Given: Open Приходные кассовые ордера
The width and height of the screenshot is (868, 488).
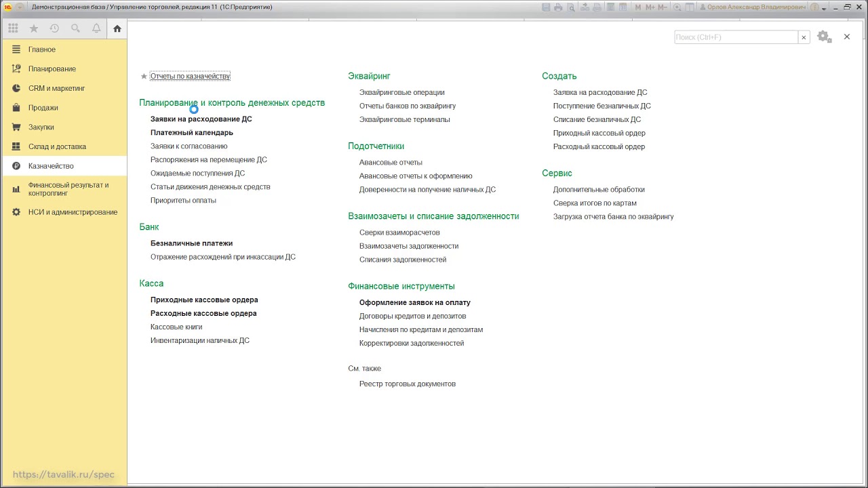Looking at the screenshot, I should 204,300.
